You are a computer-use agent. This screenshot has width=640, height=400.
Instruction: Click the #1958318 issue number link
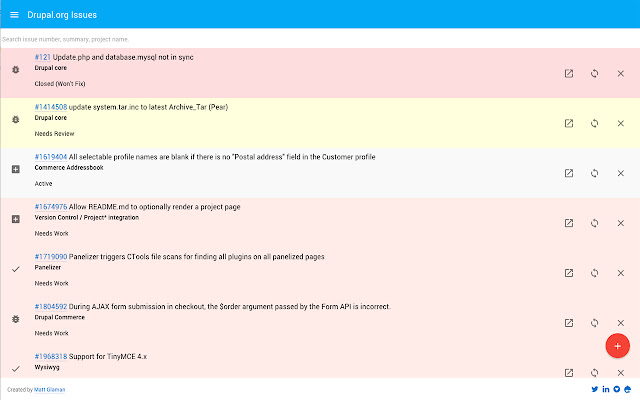[x=51, y=356]
